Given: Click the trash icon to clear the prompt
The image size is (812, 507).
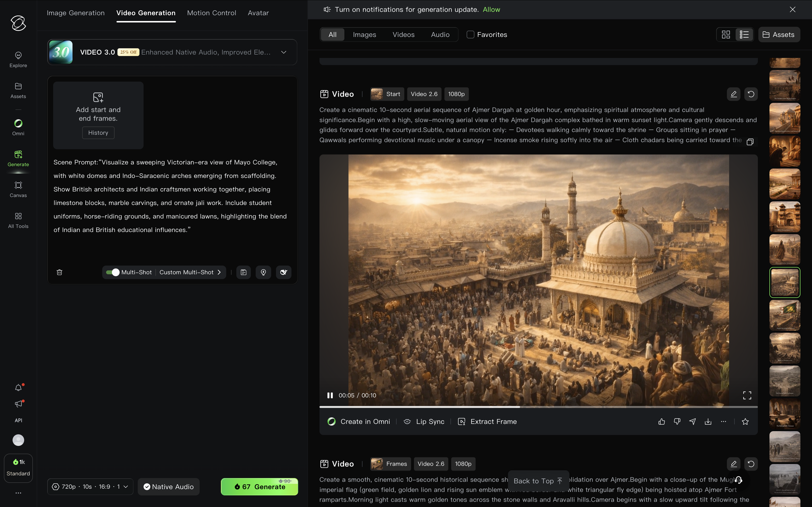Looking at the screenshot, I should point(59,272).
